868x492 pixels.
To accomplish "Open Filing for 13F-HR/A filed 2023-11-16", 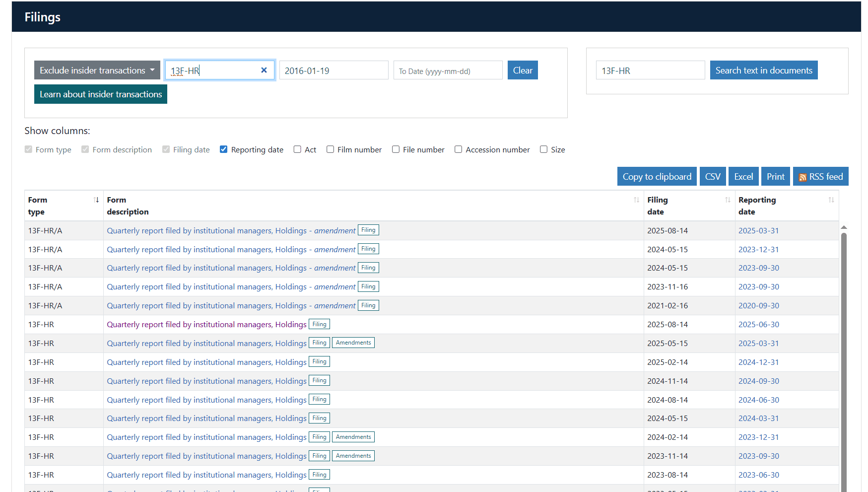I will 368,286.
